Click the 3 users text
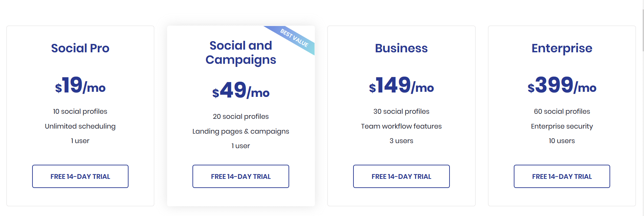This screenshot has width=644, height=216. point(401,141)
